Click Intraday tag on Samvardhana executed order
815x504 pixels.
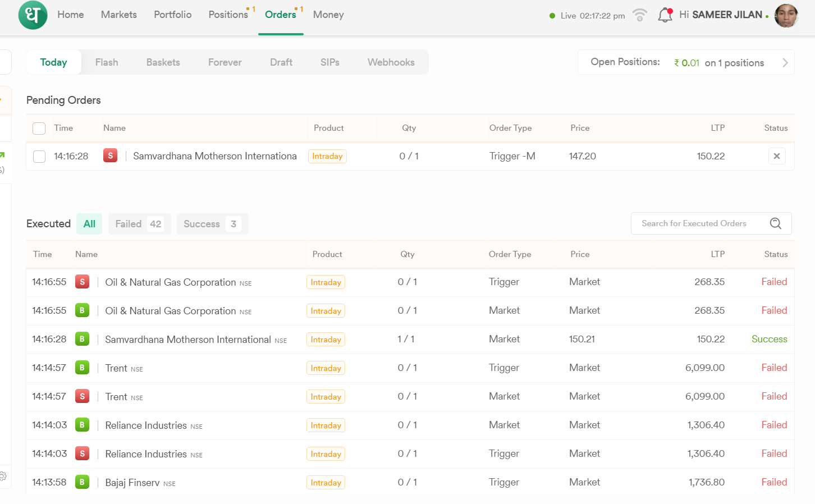pyautogui.click(x=326, y=340)
